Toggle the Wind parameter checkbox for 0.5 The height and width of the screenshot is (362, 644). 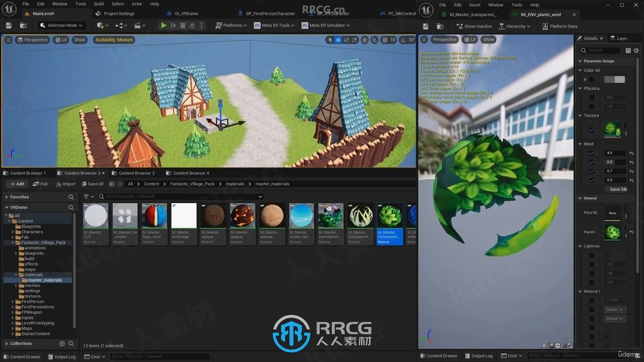click(x=592, y=162)
